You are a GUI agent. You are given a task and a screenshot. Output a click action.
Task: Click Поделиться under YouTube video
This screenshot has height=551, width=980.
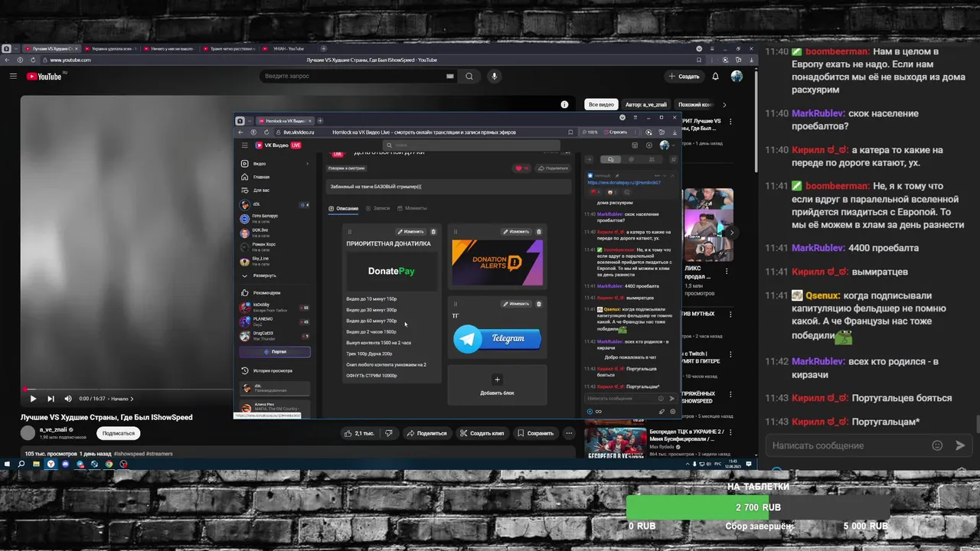[426, 433]
